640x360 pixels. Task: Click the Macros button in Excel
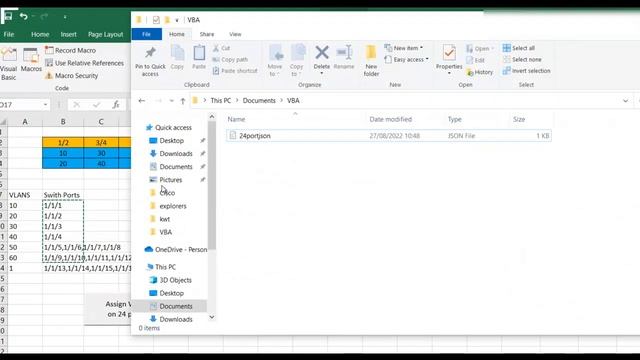pos(31,60)
